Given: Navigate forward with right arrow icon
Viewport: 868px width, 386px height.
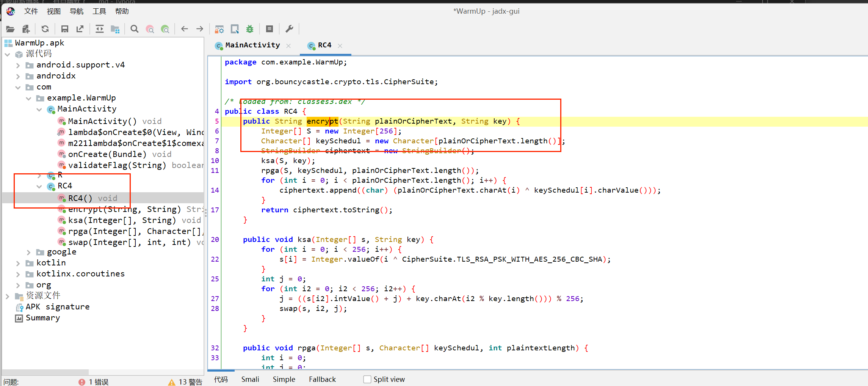Looking at the screenshot, I should coord(200,29).
